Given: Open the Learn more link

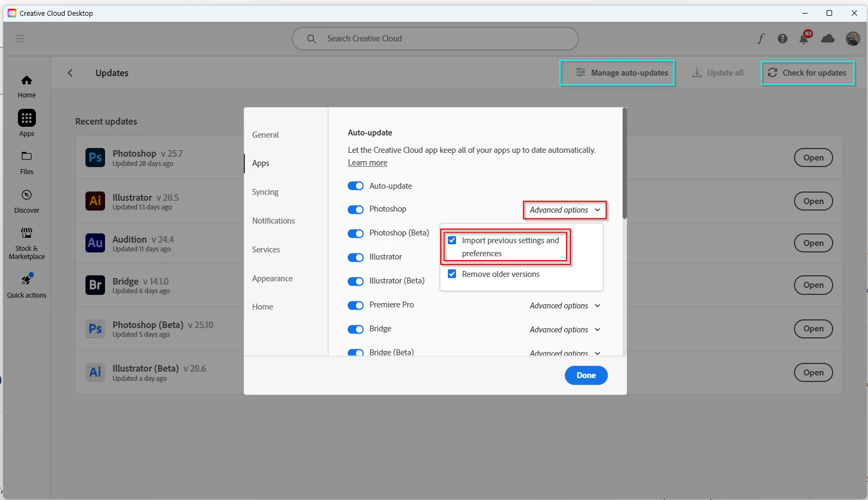Looking at the screenshot, I should click(x=367, y=163).
